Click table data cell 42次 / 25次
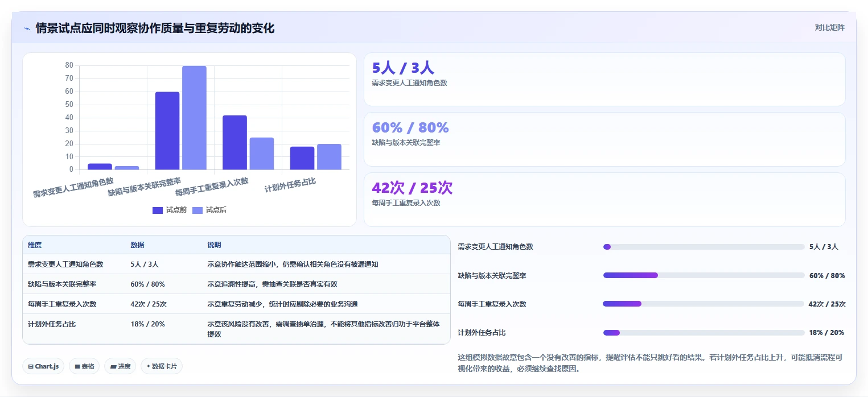 pos(150,304)
